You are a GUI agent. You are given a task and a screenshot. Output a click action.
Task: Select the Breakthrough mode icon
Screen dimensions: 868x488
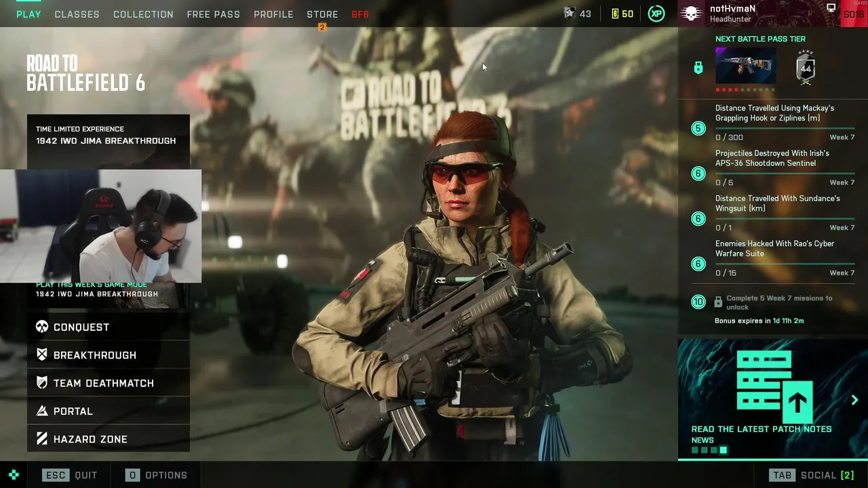[x=42, y=355]
